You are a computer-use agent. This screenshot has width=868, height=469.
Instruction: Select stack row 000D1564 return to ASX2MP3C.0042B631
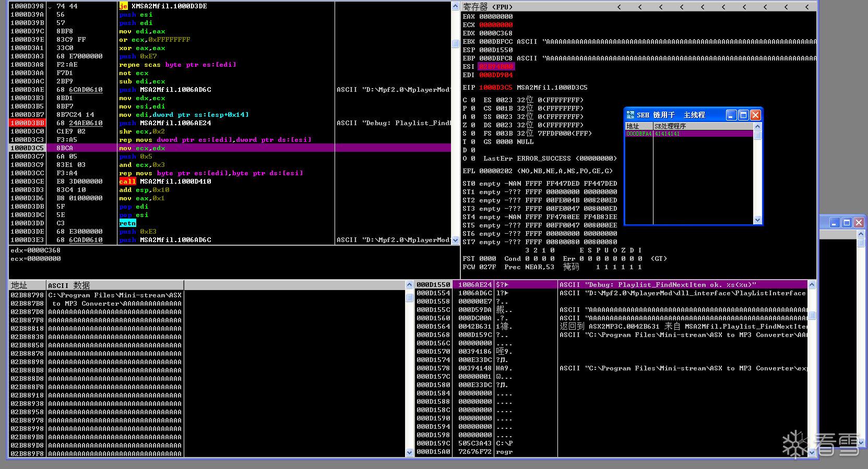tap(611, 327)
